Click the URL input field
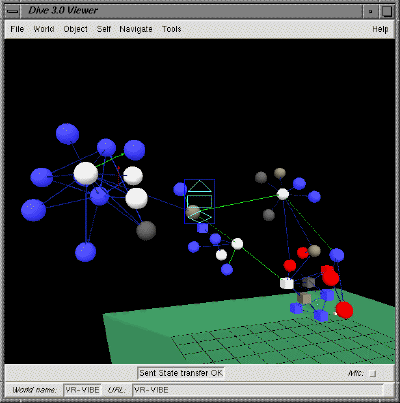This screenshot has height=403, width=400. coord(258,390)
